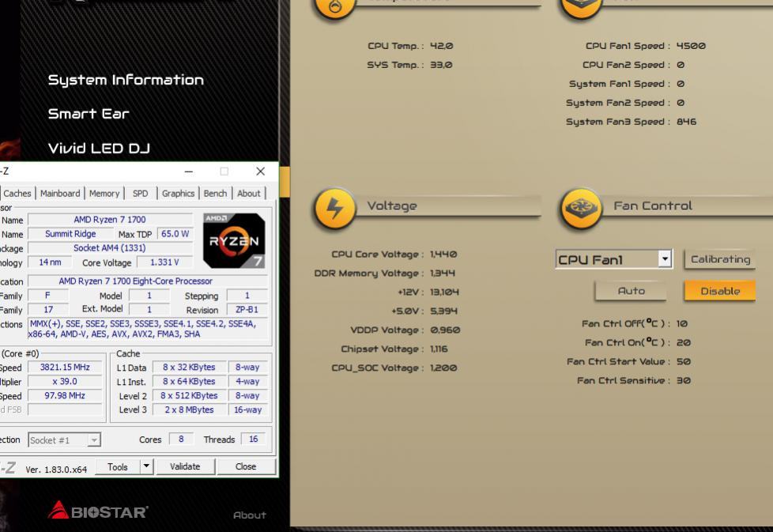Click the AMD Ryzen 7 1700 name field
Viewport: 773px width, 532px height.
pos(110,220)
